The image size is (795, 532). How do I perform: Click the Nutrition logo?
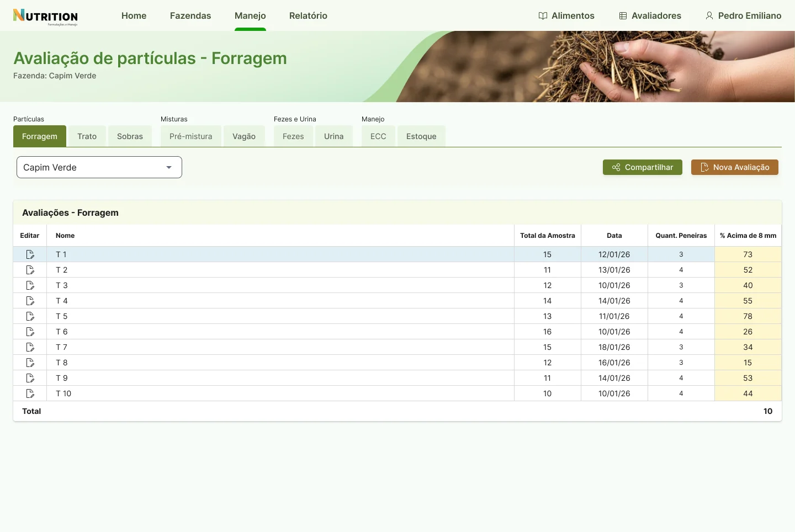point(45,17)
